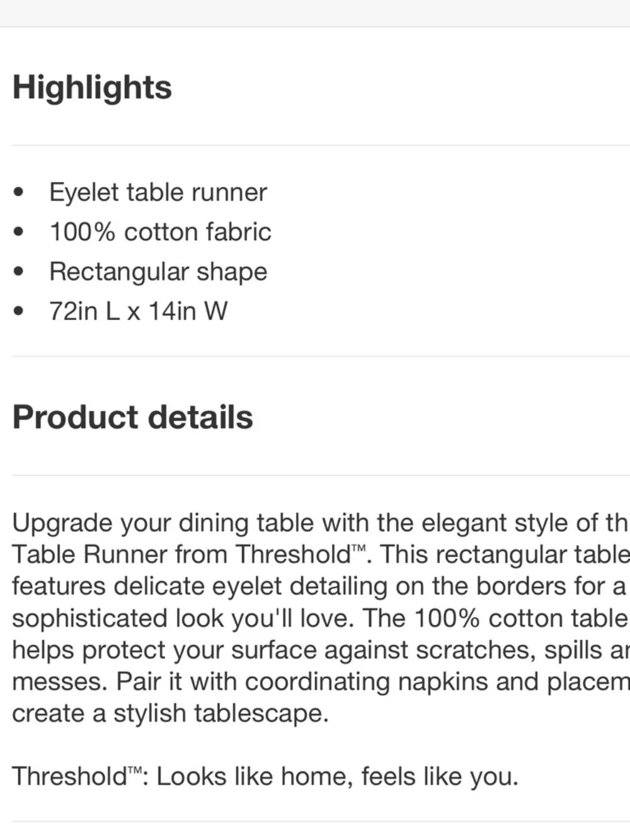Click the Highlights section heading
This screenshot has height=840, width=630.
pos(92,87)
